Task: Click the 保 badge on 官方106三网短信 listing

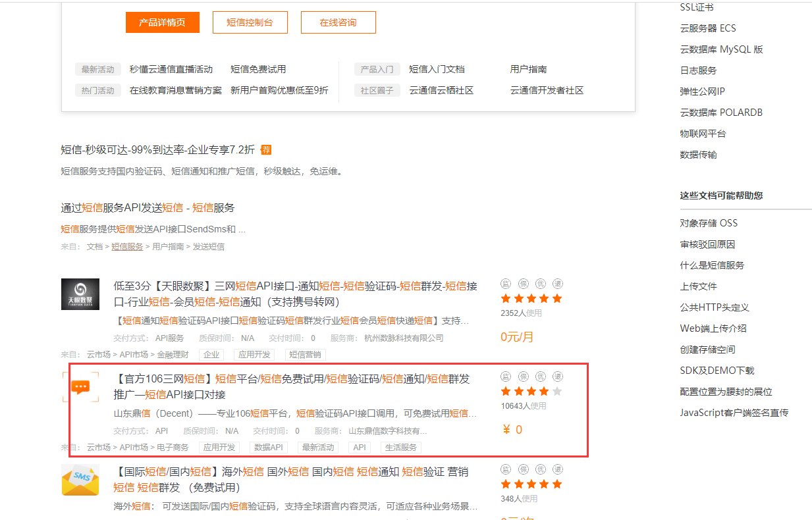Action: pos(523,377)
